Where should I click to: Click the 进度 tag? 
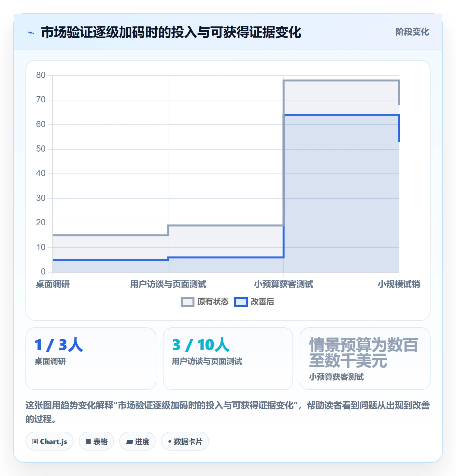[137, 441]
